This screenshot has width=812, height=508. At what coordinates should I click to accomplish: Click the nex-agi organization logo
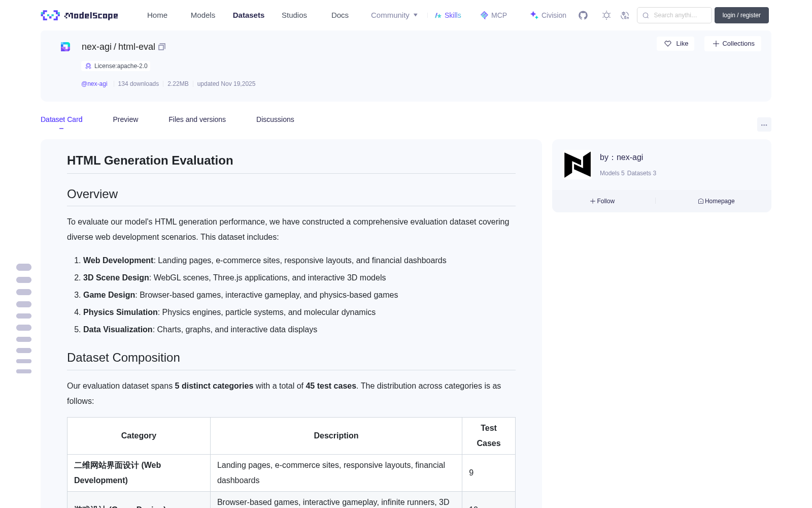pos(578,165)
